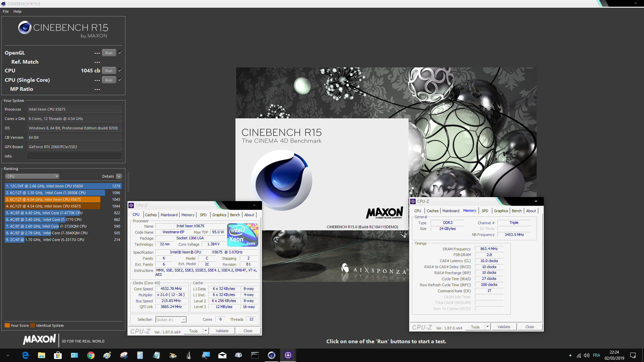This screenshot has height=362, width=644.
Task: Open Snipping Tool from the taskbar
Action: click(123, 355)
